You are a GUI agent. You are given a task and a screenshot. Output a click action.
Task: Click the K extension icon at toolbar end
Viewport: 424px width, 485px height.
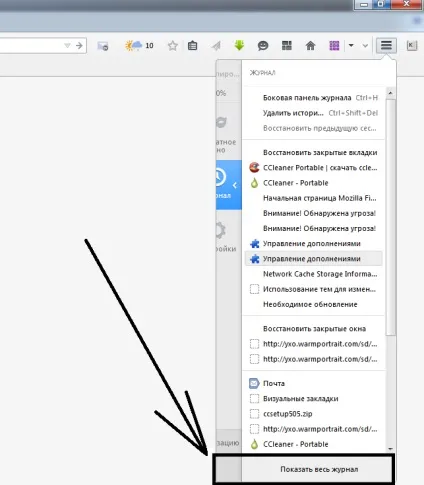[x=412, y=45]
